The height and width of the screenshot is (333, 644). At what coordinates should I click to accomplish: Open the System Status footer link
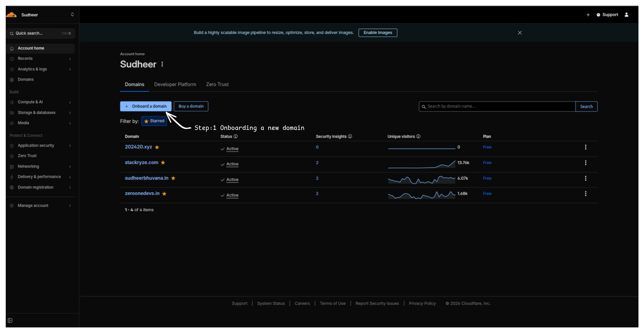coord(271,304)
